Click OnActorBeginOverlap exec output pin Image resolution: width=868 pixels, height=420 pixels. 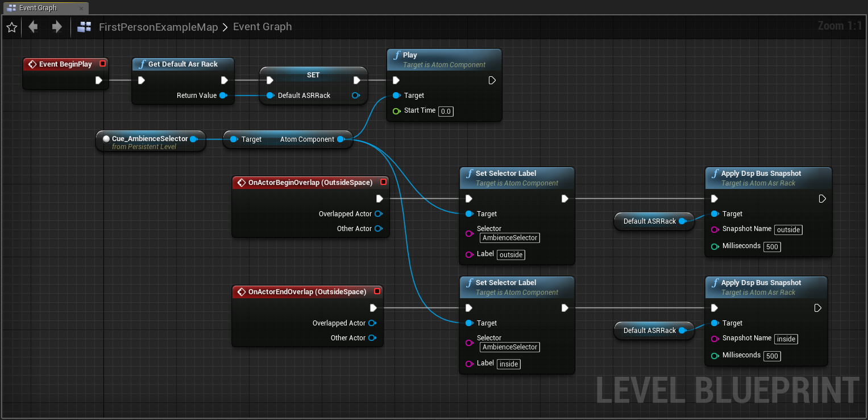(379, 199)
